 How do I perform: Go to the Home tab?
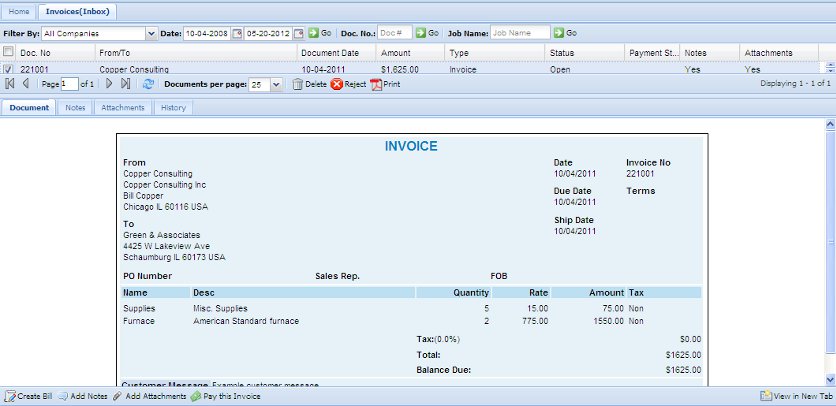point(19,12)
